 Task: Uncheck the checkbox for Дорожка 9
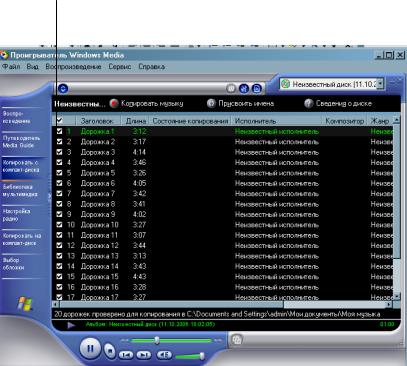59,214
